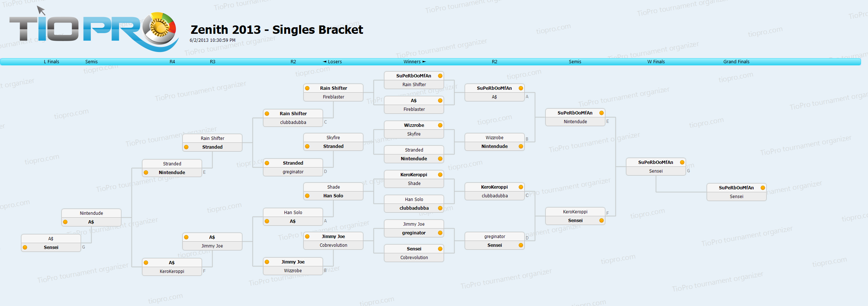
Task: Click the Losers direction label
Action: pyautogui.click(x=332, y=62)
